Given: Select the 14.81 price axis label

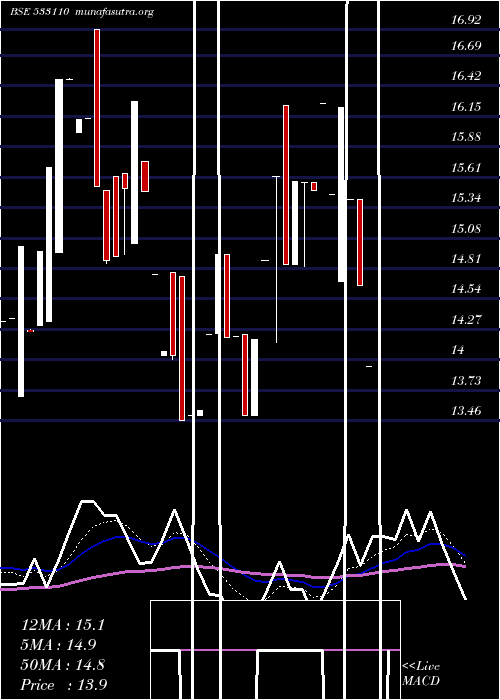Looking at the screenshot, I should [466, 258].
